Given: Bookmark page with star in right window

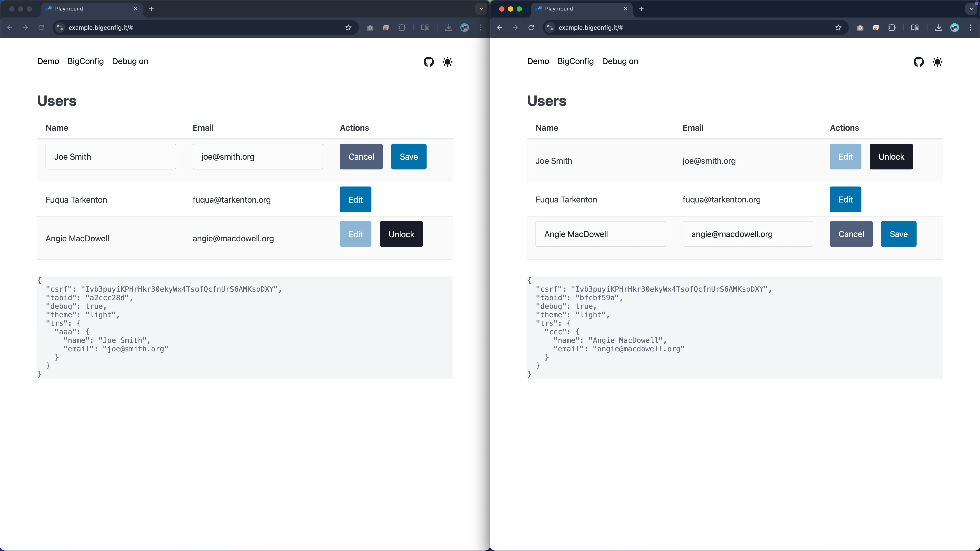Looking at the screenshot, I should point(838,27).
